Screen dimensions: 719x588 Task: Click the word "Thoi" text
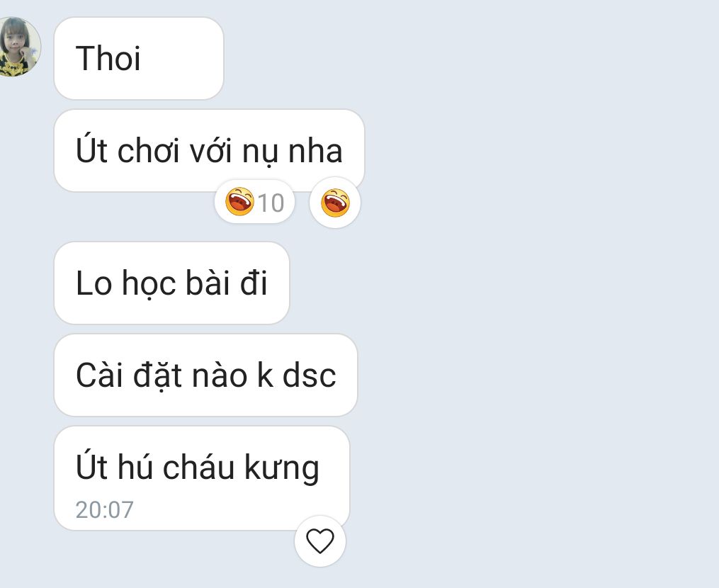tap(108, 58)
